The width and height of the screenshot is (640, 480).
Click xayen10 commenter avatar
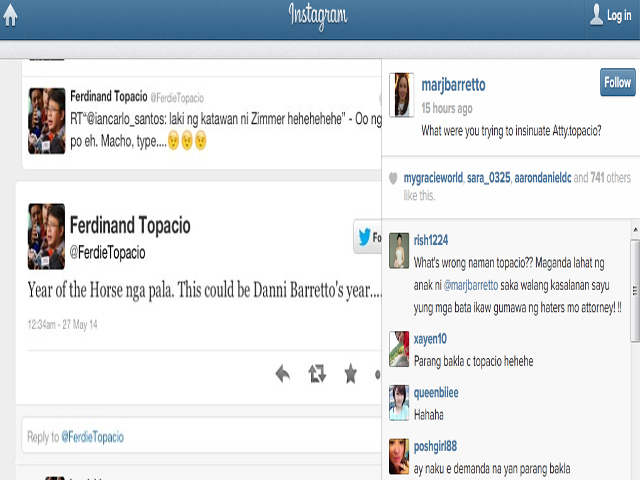point(399,349)
